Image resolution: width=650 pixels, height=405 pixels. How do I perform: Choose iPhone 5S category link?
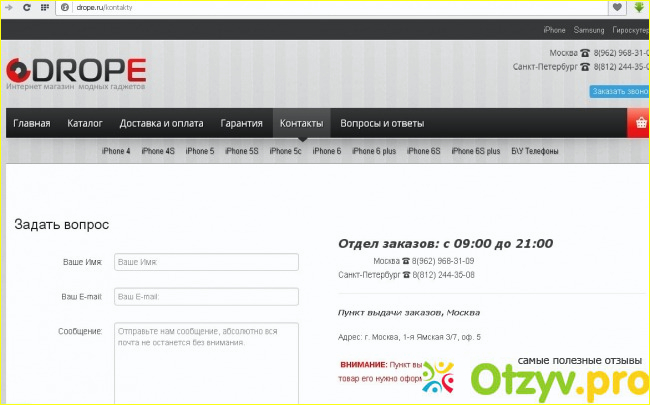click(241, 151)
